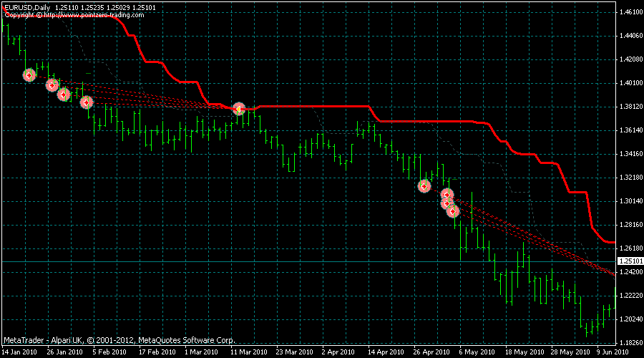
Task: Click the 14 Apr 2010 date label
Action: [386, 352]
